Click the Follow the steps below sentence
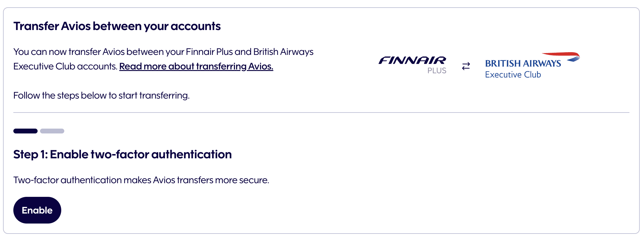 [101, 96]
